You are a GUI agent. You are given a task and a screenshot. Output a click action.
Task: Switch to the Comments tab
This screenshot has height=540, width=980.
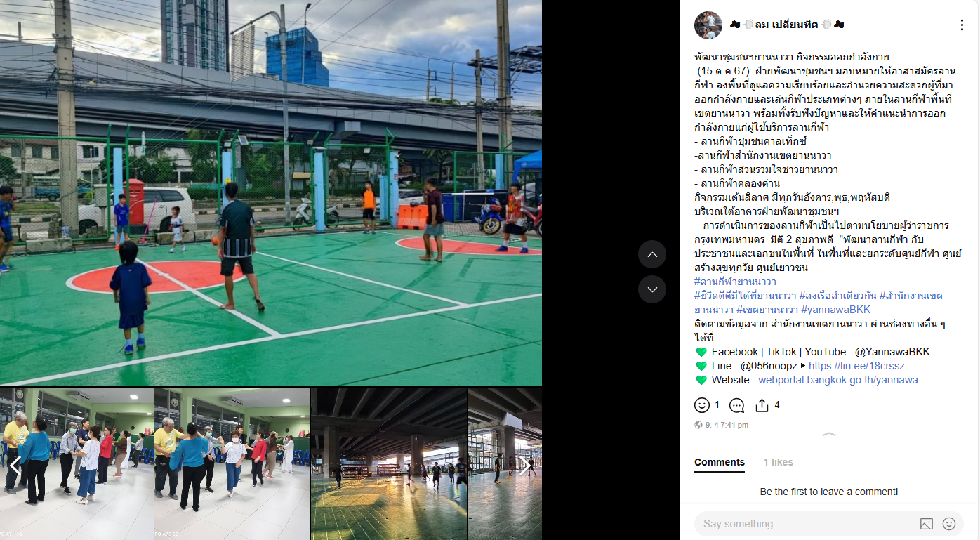[720, 462]
